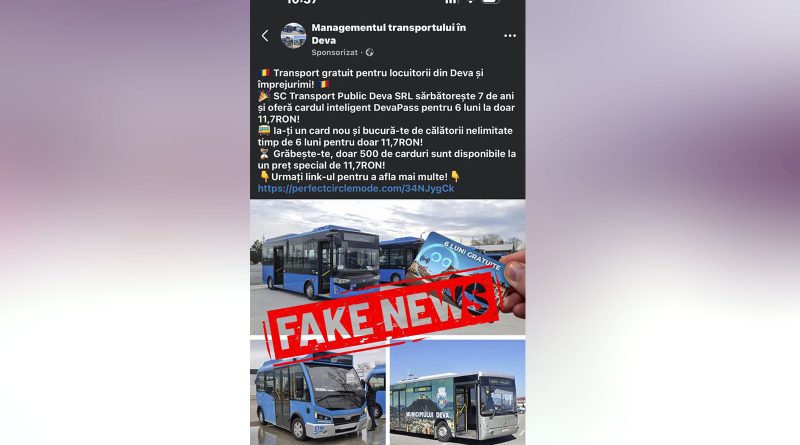
Task: Open the Municipiului Deva bus photo
Action: [x=458, y=392]
